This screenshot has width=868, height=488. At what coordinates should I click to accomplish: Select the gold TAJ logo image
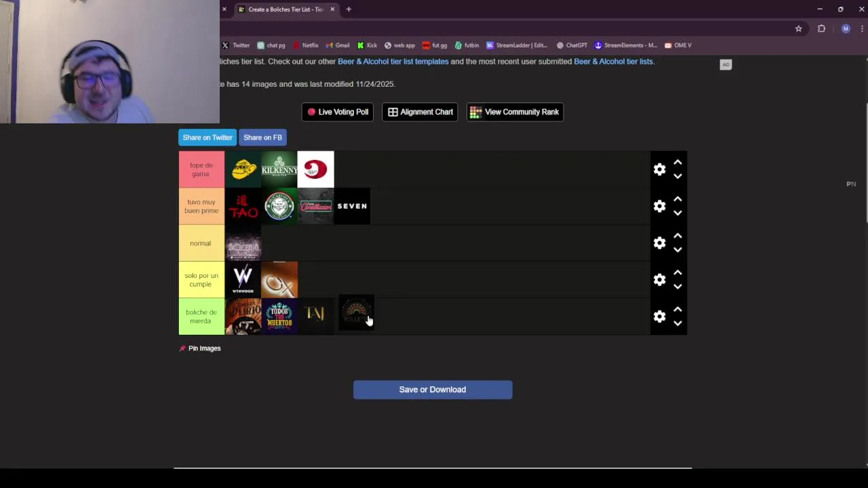pos(315,317)
